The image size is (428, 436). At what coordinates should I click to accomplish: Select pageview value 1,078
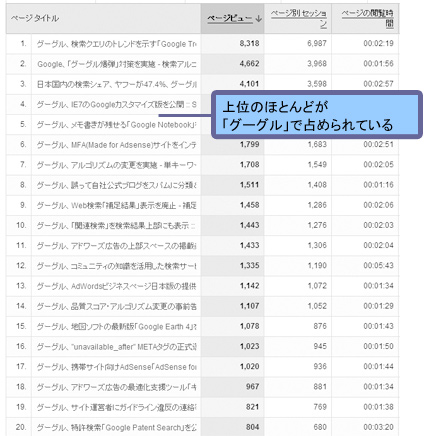tap(249, 326)
